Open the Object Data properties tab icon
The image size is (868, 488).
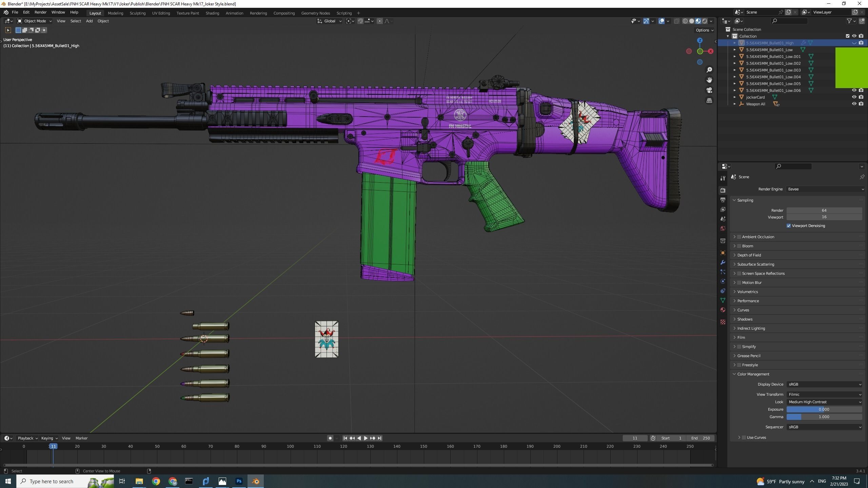(723, 300)
